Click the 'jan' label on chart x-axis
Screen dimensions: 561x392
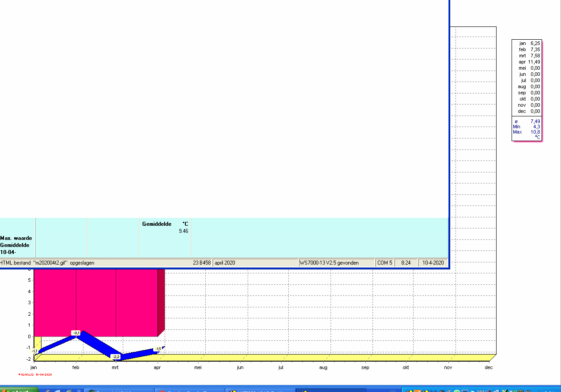tap(34, 367)
